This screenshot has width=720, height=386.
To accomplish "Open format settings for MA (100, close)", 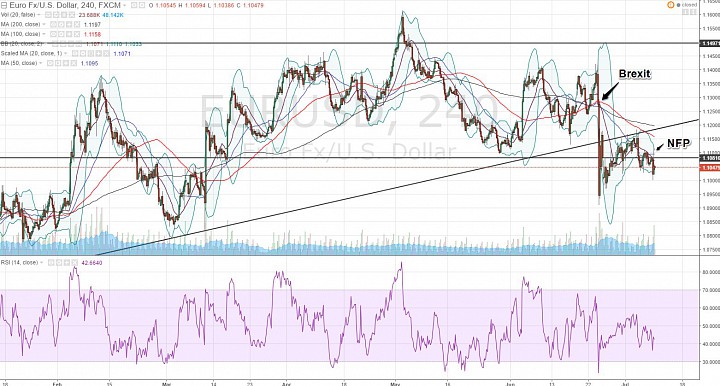I will [x=61, y=34].
